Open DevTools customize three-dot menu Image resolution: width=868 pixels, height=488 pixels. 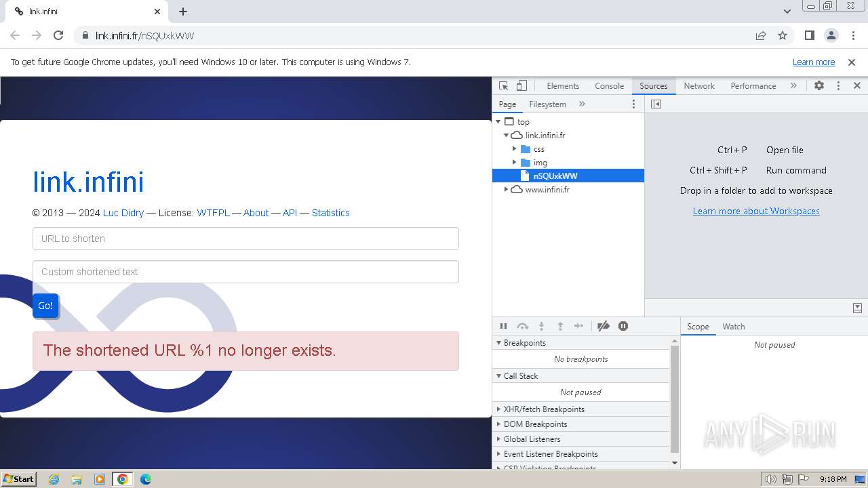838,86
